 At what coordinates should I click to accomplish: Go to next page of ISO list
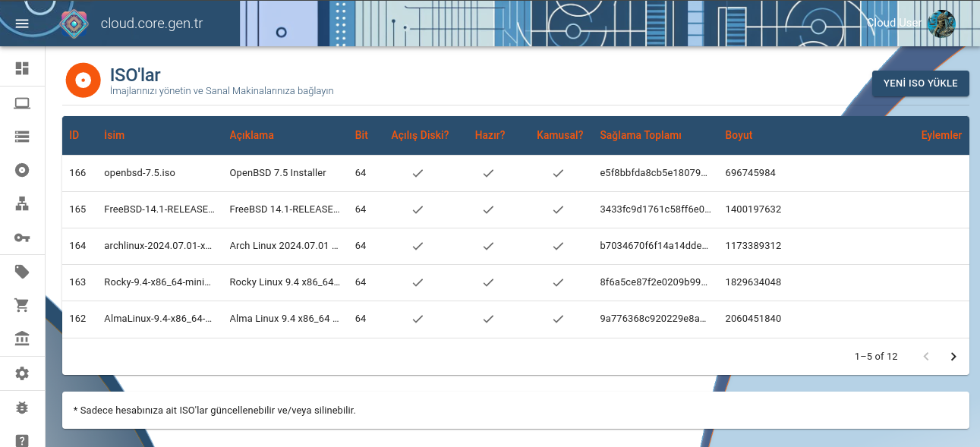pyautogui.click(x=953, y=355)
